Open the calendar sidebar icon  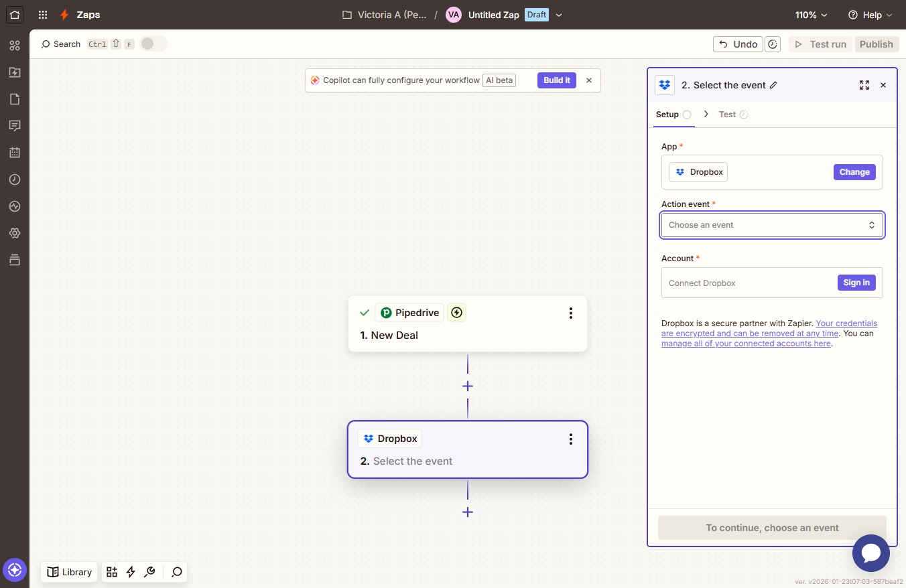click(15, 153)
